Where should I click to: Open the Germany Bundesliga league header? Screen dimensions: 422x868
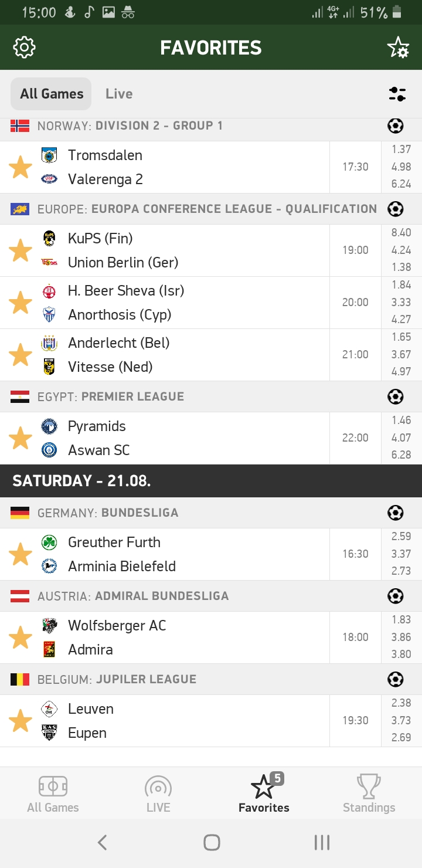tap(176, 513)
